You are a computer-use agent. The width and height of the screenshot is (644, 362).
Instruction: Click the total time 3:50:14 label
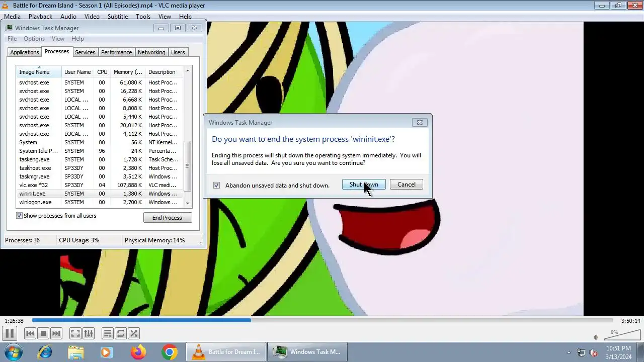click(x=630, y=321)
